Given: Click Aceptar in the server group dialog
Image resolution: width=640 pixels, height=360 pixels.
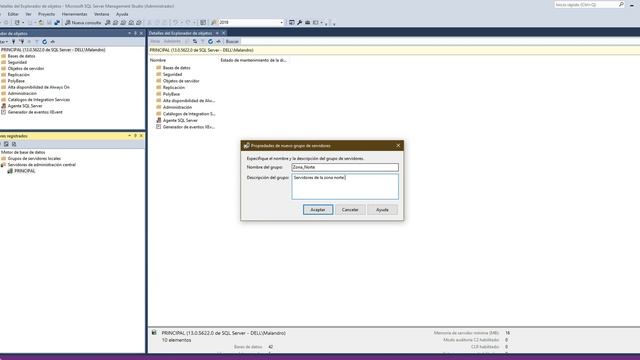Looking at the screenshot, I should click(318, 209).
